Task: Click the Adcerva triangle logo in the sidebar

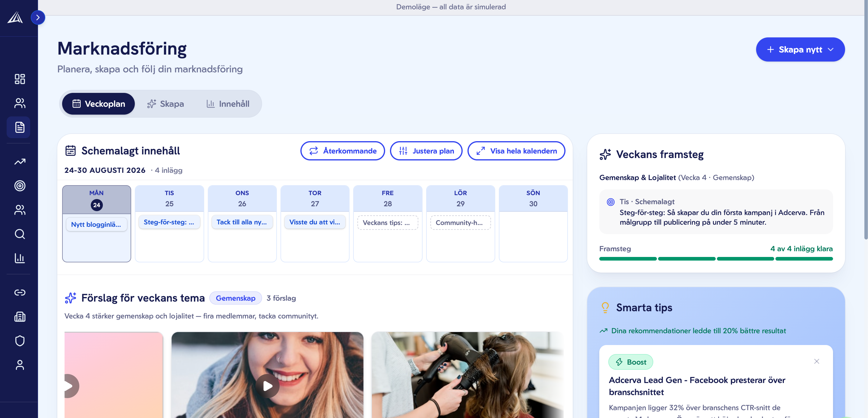Action: tap(15, 17)
